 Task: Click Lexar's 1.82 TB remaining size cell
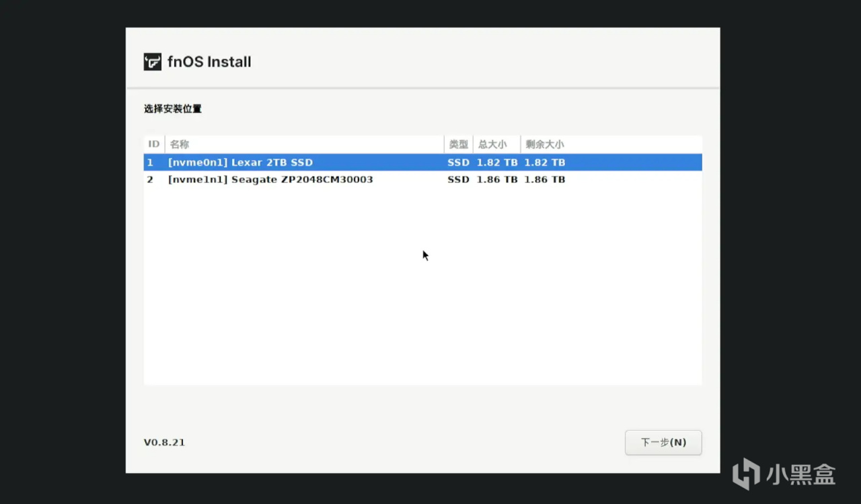[545, 163]
